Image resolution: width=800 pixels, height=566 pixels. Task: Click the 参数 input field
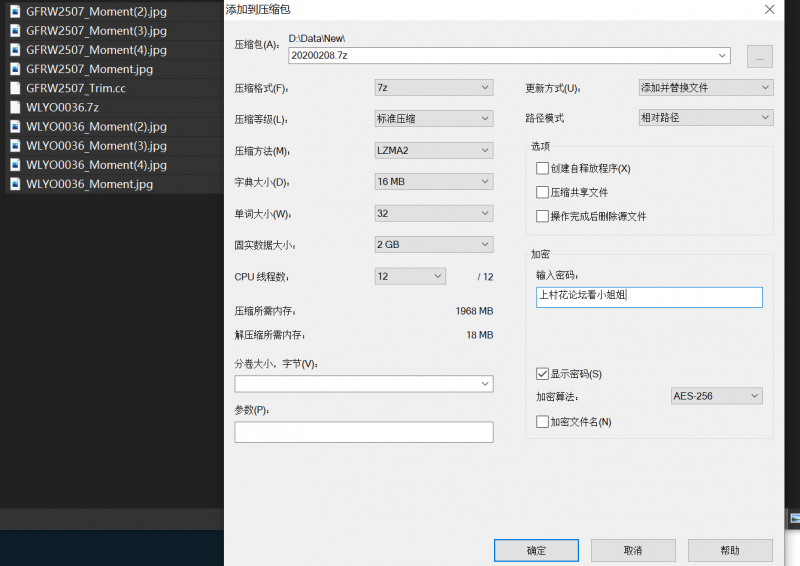[x=364, y=432]
